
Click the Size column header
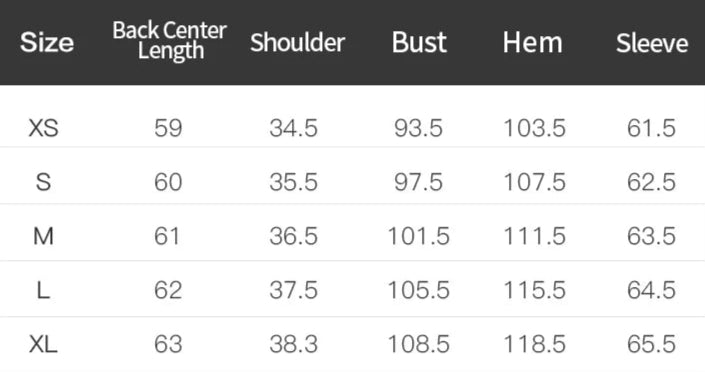coord(47,42)
